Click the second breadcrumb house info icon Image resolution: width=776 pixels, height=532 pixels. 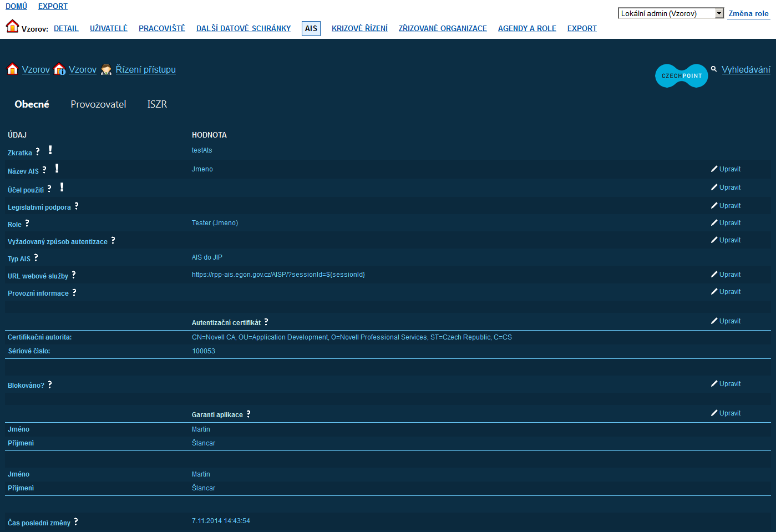pyautogui.click(x=60, y=69)
